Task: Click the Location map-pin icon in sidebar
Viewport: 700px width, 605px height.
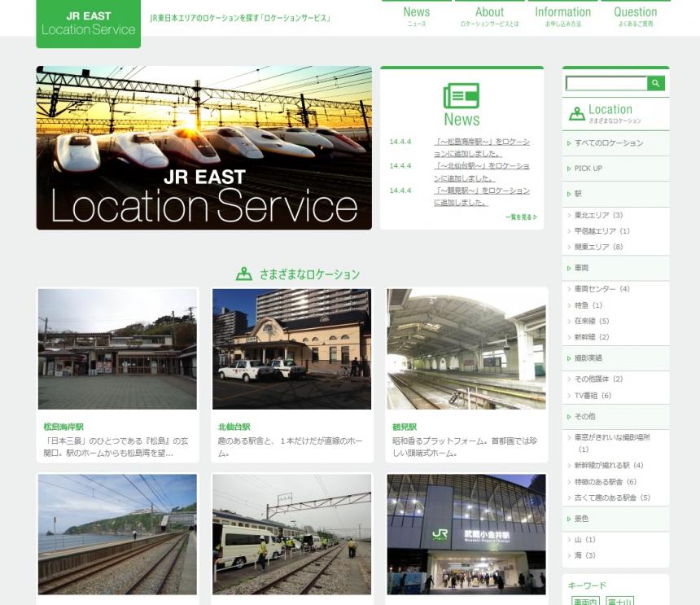Action: point(577,114)
